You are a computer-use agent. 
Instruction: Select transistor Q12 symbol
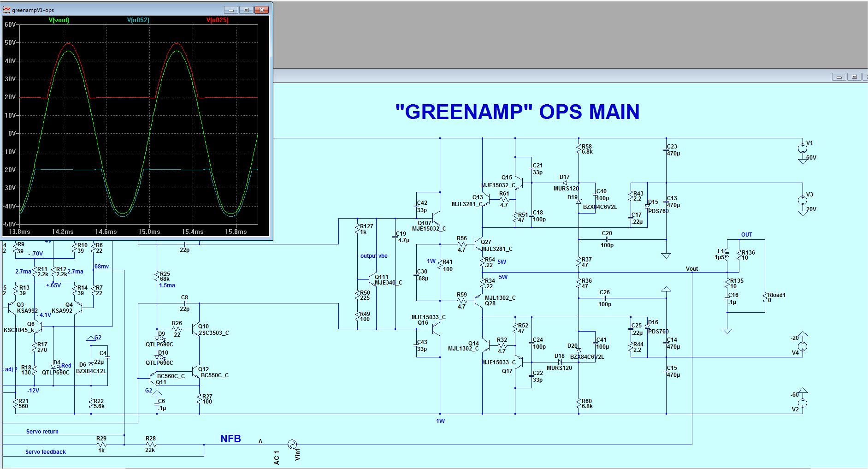[195, 372]
